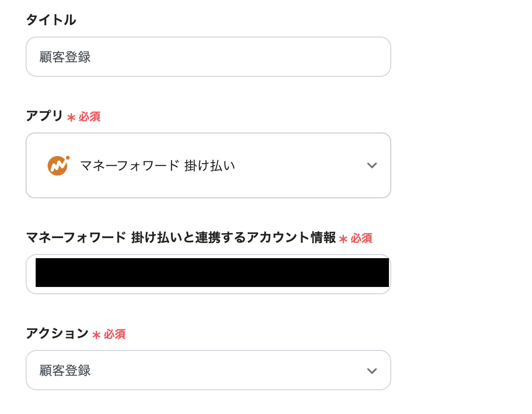The width and height of the screenshot is (532, 414).
Task: Click the red asterisk beside アクション
Action: [x=96, y=335]
